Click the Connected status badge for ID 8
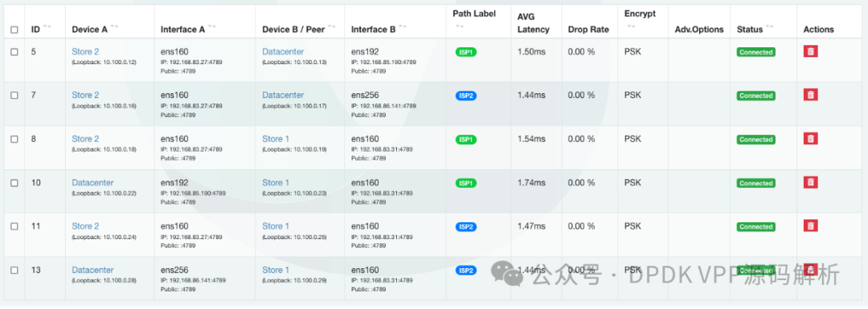Viewport: 868px width, 309px height. 755,140
